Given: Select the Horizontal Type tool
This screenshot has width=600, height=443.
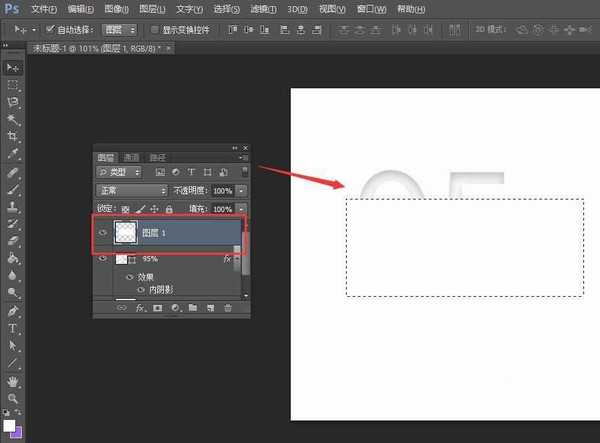Looking at the screenshot, I should (x=13, y=329).
